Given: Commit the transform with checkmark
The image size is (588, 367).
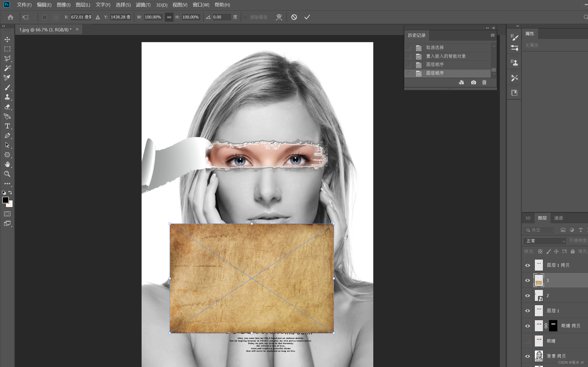Looking at the screenshot, I should pos(307,17).
